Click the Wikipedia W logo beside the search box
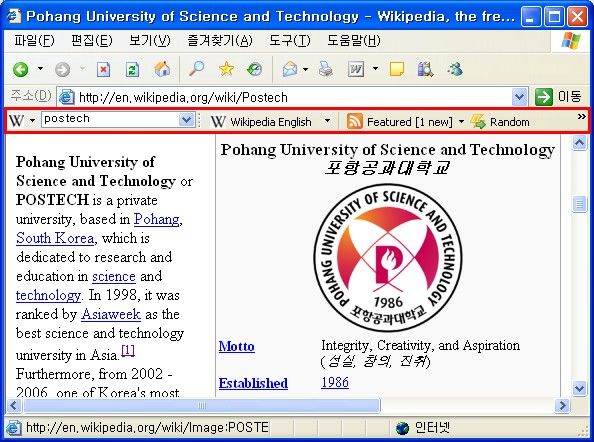Viewport: 594px width, 442px height. 16,121
